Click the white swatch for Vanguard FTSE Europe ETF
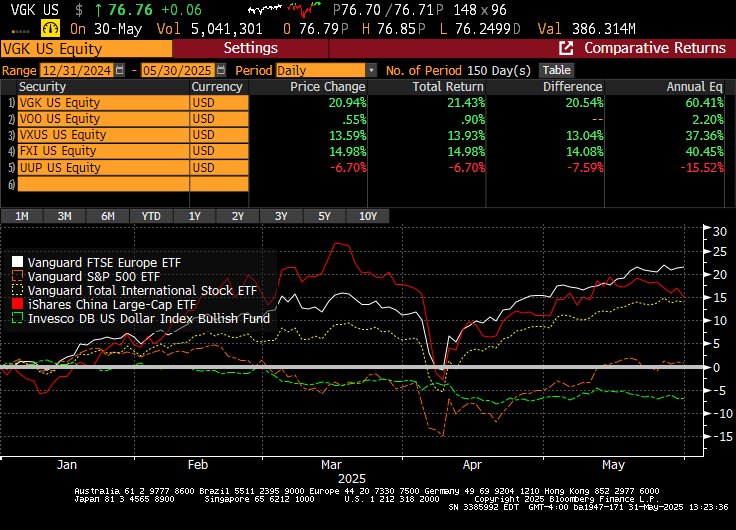The width and height of the screenshot is (736, 530). coord(17,262)
